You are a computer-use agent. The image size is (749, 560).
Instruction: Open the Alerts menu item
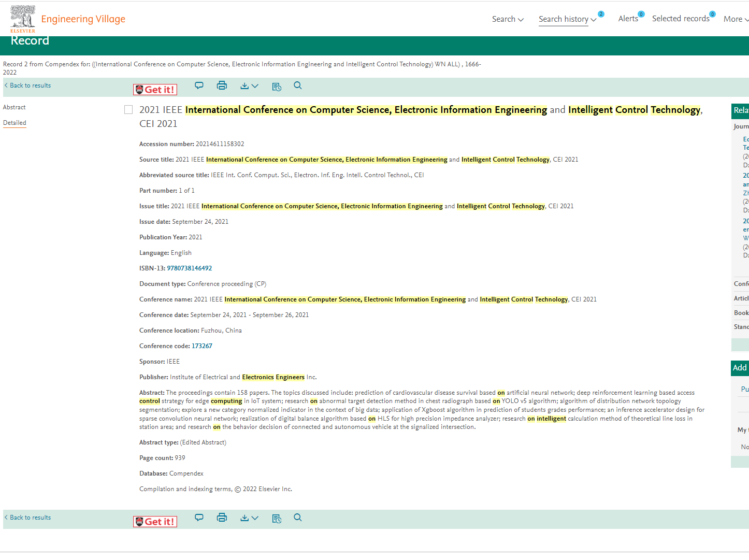628,19
